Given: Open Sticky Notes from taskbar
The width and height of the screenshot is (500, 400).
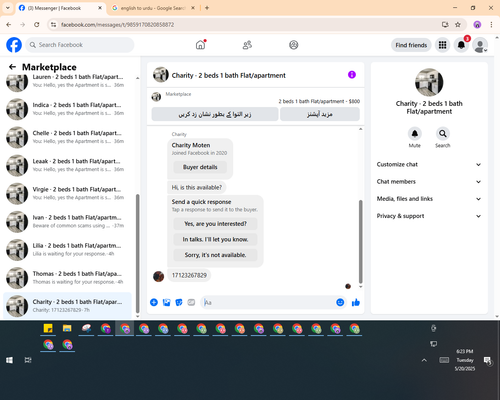Looking at the screenshot, I should click(x=48, y=328).
